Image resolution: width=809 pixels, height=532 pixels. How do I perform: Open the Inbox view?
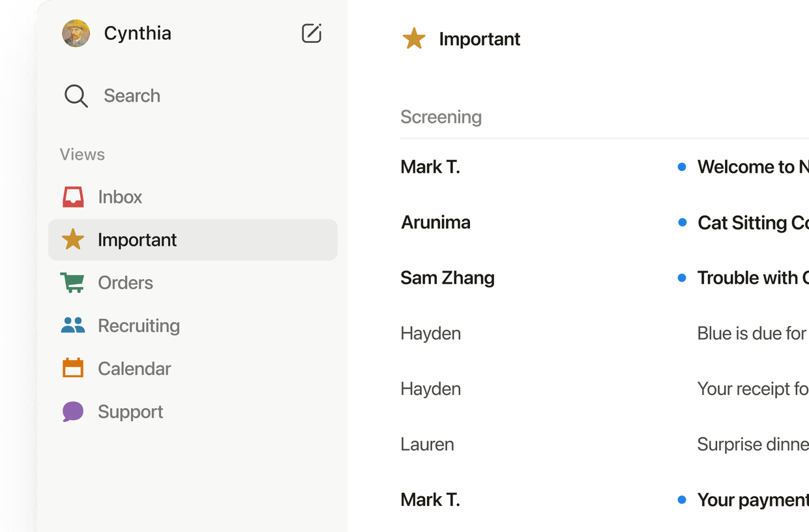click(x=120, y=197)
